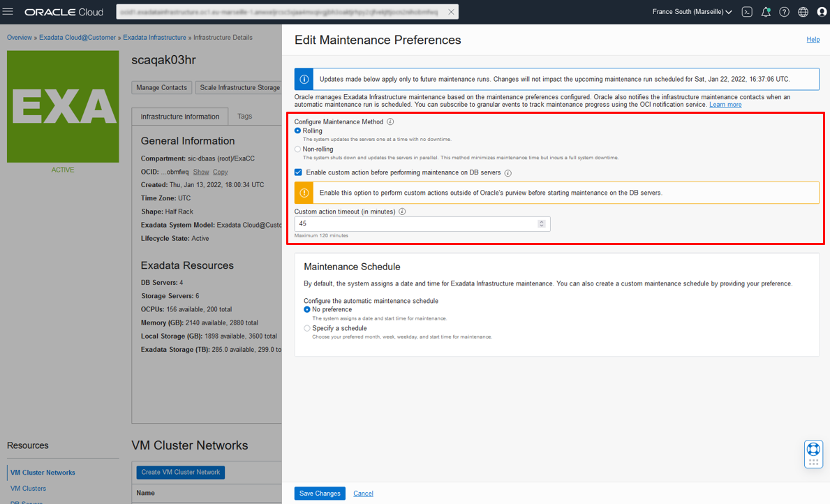The image size is (830, 504).
Task: Switch to the Infrastructure Information tab
Action: tap(180, 117)
